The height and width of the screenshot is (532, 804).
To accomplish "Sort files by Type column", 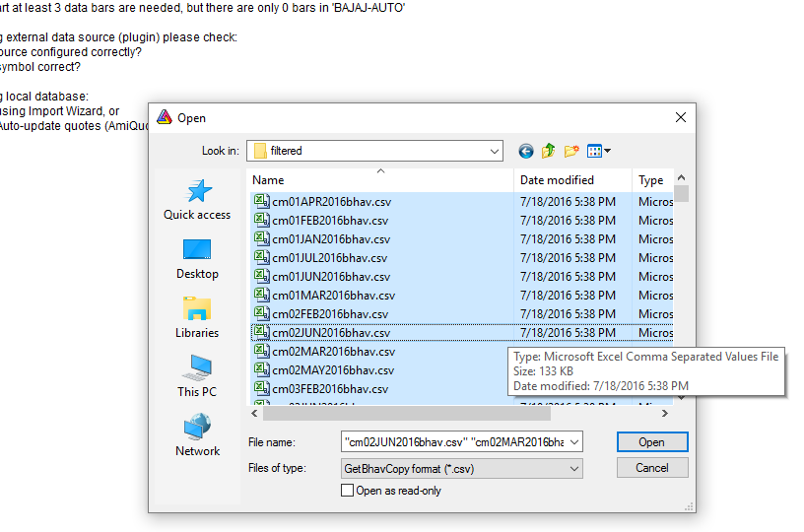I will 651,180.
